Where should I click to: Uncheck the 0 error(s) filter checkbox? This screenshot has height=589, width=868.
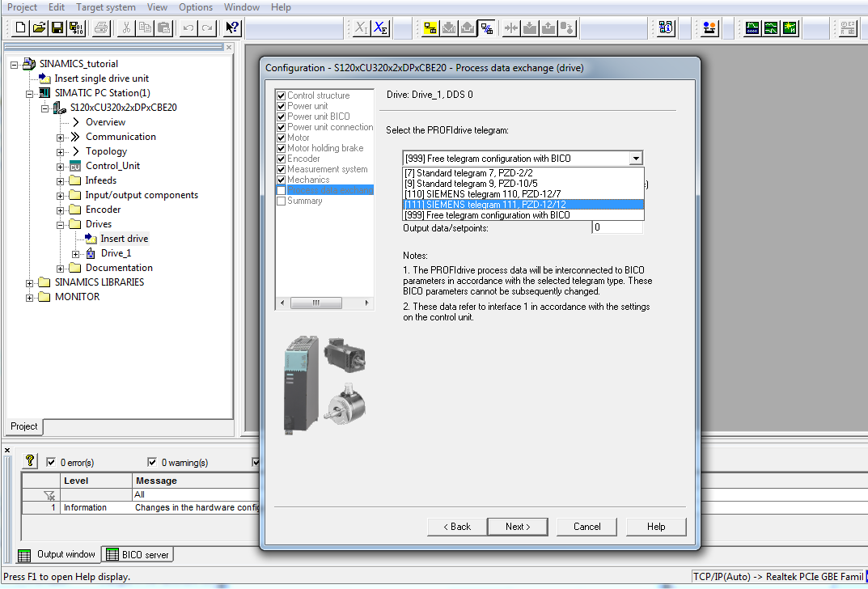click(51, 462)
